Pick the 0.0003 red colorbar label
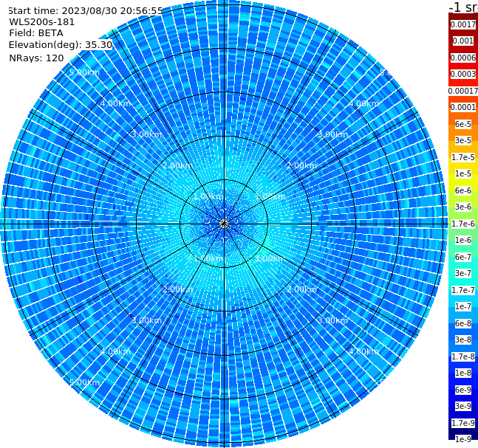This screenshot has width=478, height=448. [463, 74]
